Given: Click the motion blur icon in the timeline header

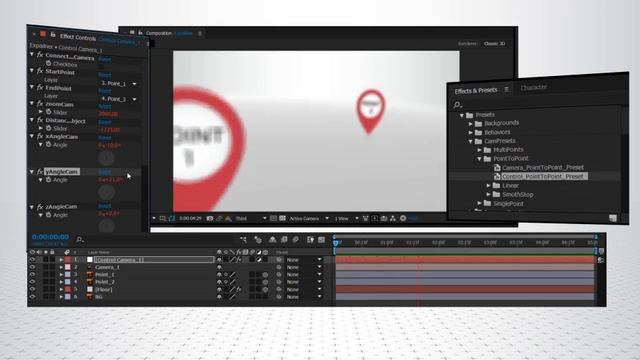Looking at the screenshot, I should 296,240.
